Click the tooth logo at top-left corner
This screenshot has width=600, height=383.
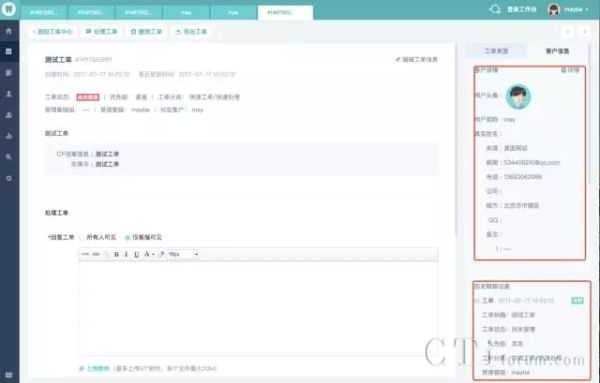(x=8, y=9)
